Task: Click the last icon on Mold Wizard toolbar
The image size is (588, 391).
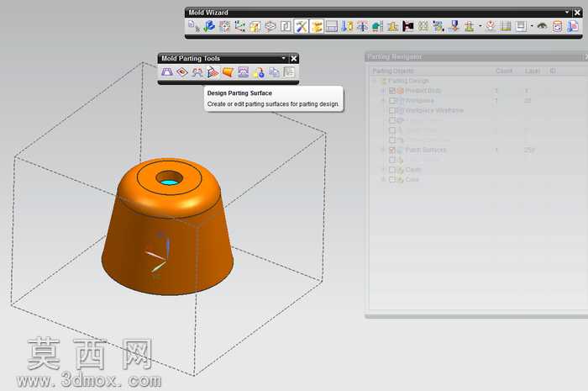Action: tap(573, 26)
